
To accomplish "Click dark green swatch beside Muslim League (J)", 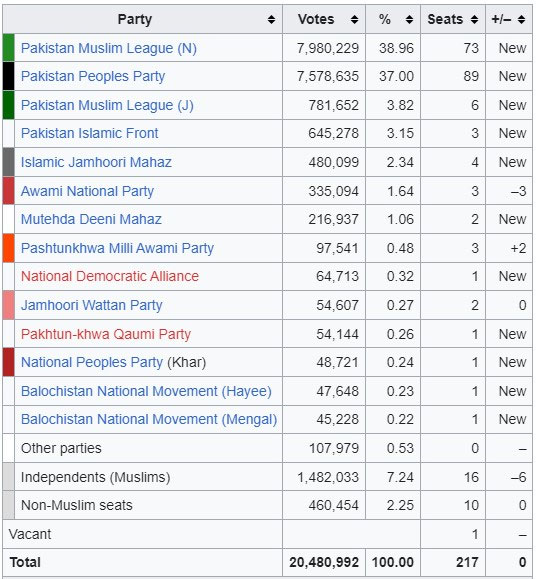I will pos(8,105).
